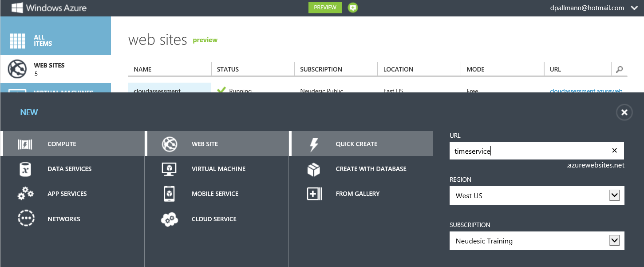Select the NETWORKS category
The width and height of the screenshot is (644, 267).
pyautogui.click(x=72, y=219)
